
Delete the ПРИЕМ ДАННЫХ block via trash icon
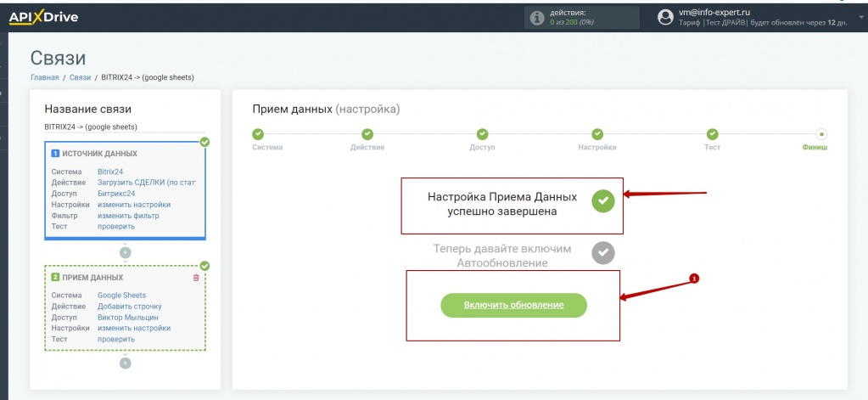pyautogui.click(x=196, y=278)
